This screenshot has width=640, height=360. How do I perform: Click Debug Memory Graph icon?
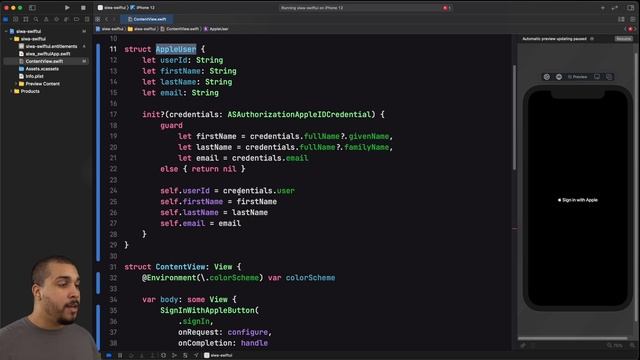tap(174, 356)
